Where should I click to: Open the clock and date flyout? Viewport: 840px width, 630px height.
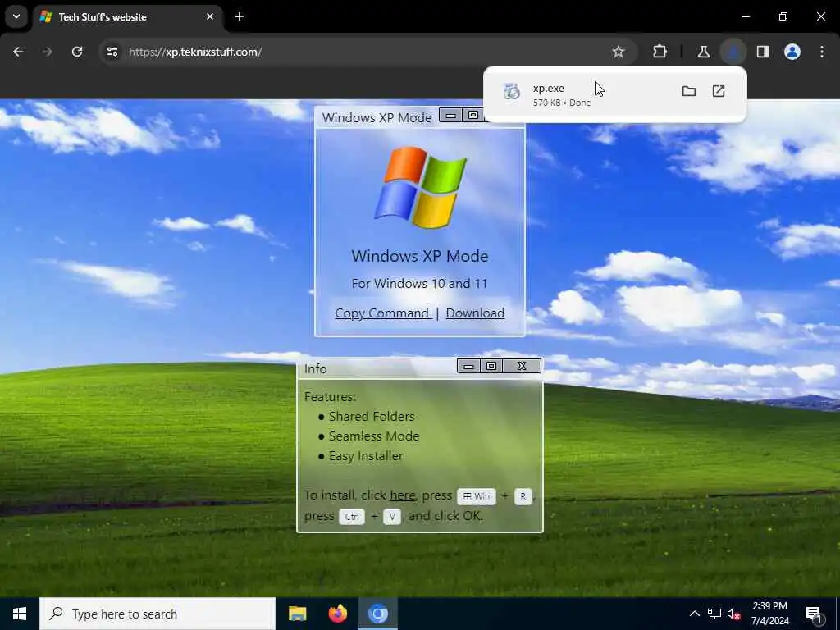coord(769,614)
